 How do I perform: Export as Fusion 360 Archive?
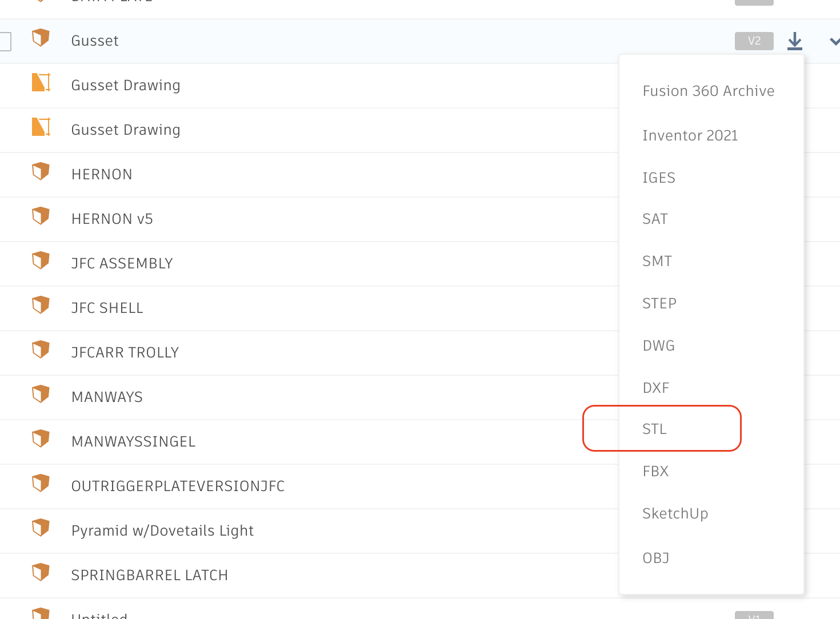(x=708, y=91)
